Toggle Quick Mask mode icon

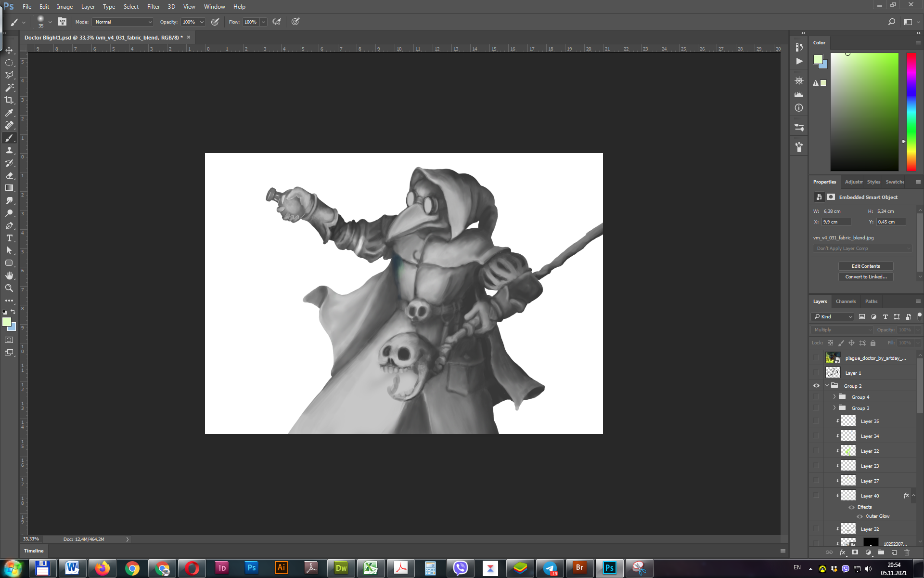coord(9,340)
